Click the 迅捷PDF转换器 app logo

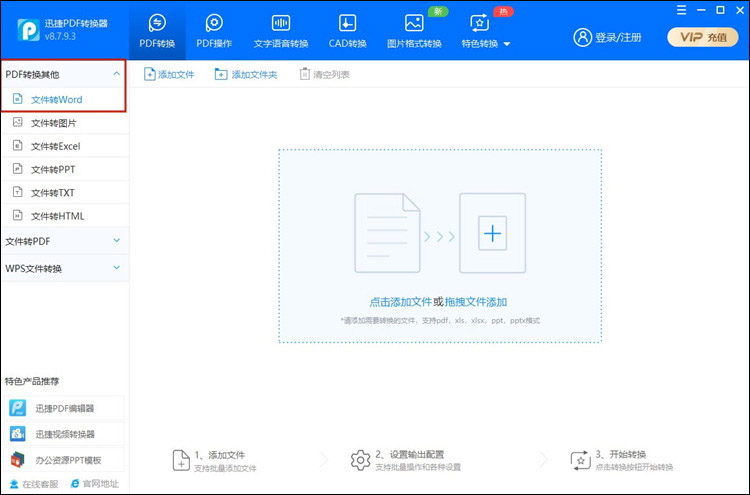point(28,30)
